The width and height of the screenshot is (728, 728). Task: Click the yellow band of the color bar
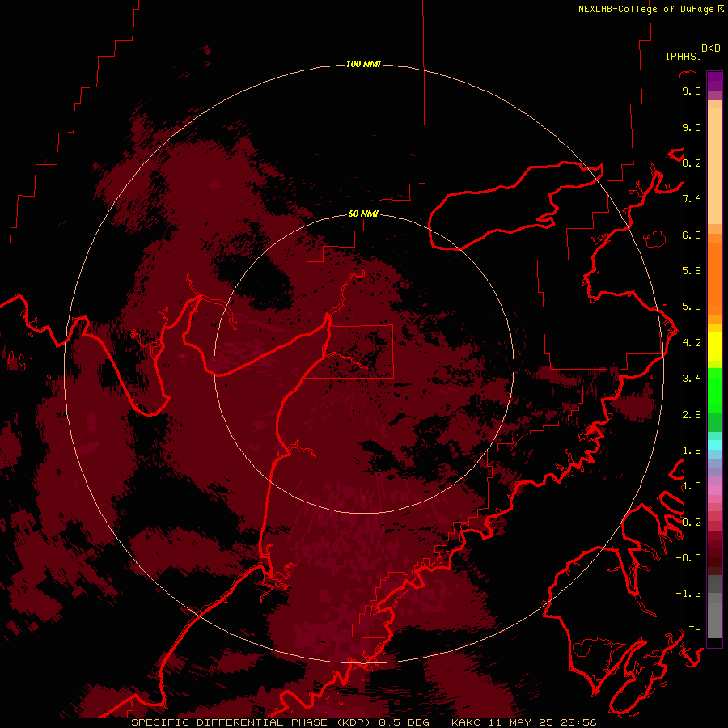pyautogui.click(x=714, y=346)
